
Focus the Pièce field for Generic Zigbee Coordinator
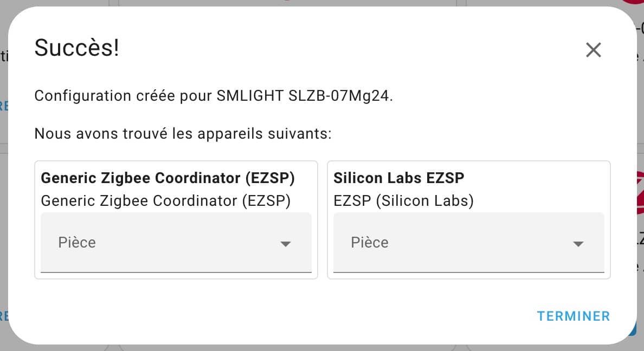click(x=176, y=242)
